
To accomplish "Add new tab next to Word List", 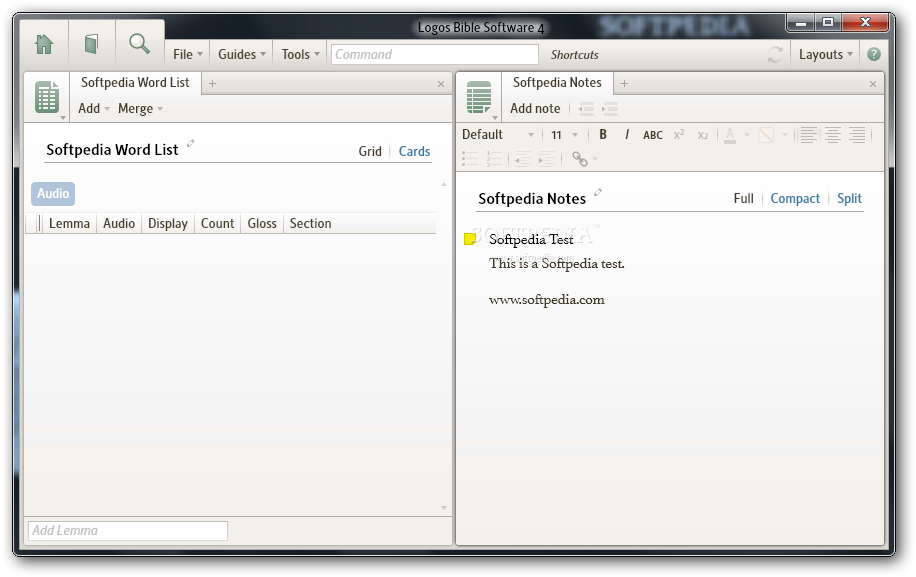I will pyautogui.click(x=213, y=84).
